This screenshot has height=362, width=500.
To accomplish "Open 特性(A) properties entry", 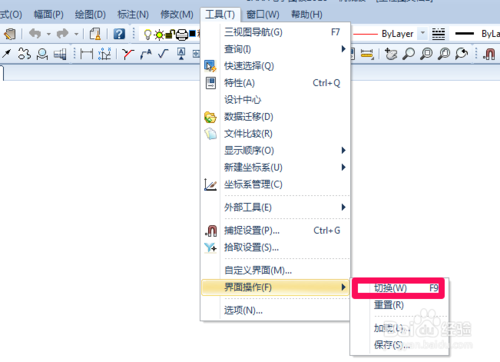I will tap(275, 83).
